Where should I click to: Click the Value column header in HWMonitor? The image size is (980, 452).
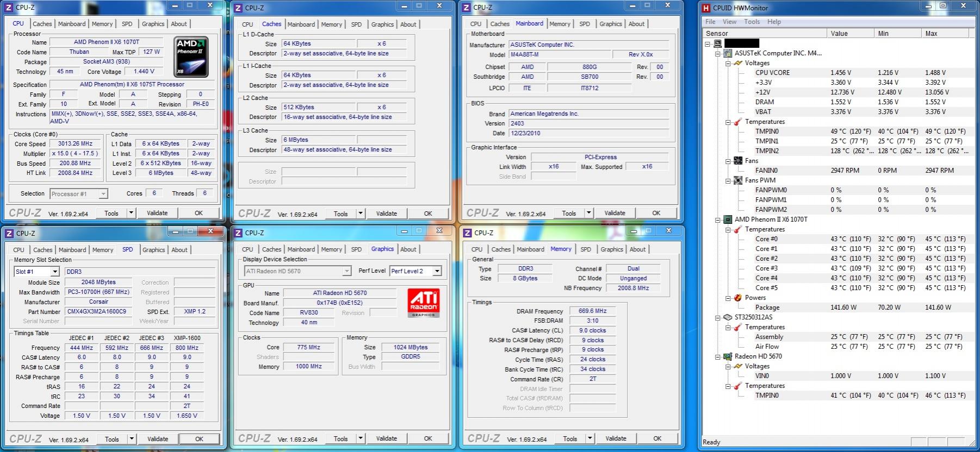pyautogui.click(x=850, y=33)
